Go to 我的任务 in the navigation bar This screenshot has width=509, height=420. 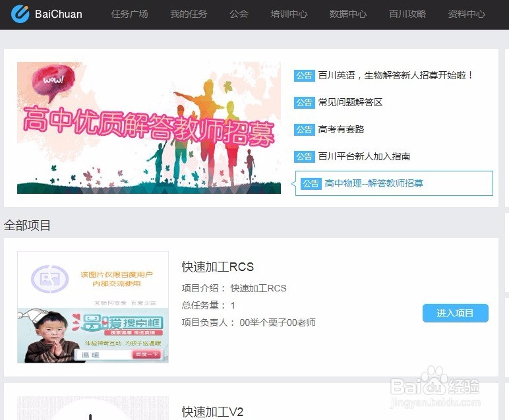coord(189,14)
